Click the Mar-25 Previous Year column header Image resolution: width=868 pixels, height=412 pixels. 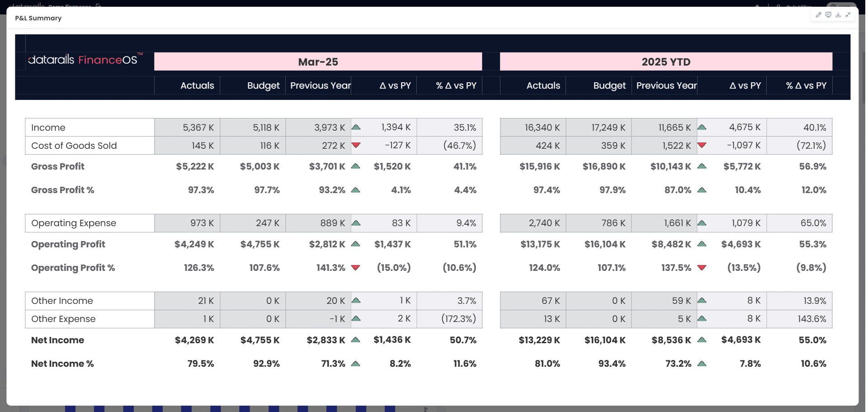click(320, 85)
